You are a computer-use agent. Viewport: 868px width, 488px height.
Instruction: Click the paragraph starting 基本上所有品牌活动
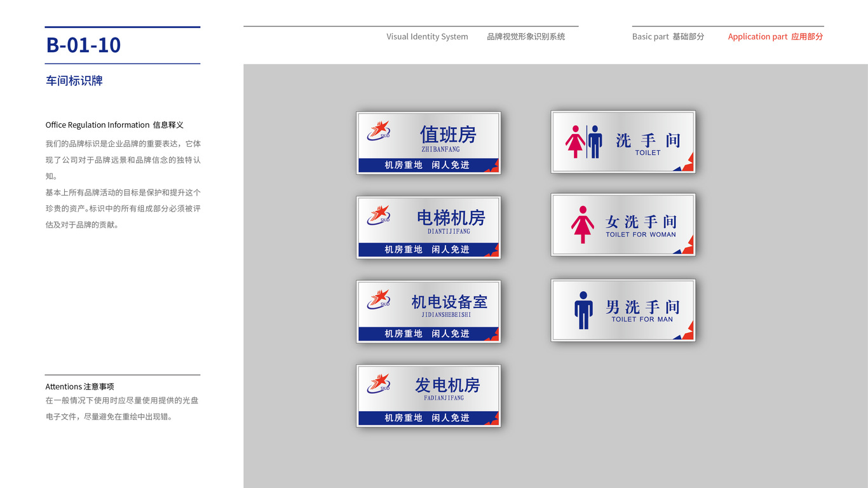tap(123, 208)
